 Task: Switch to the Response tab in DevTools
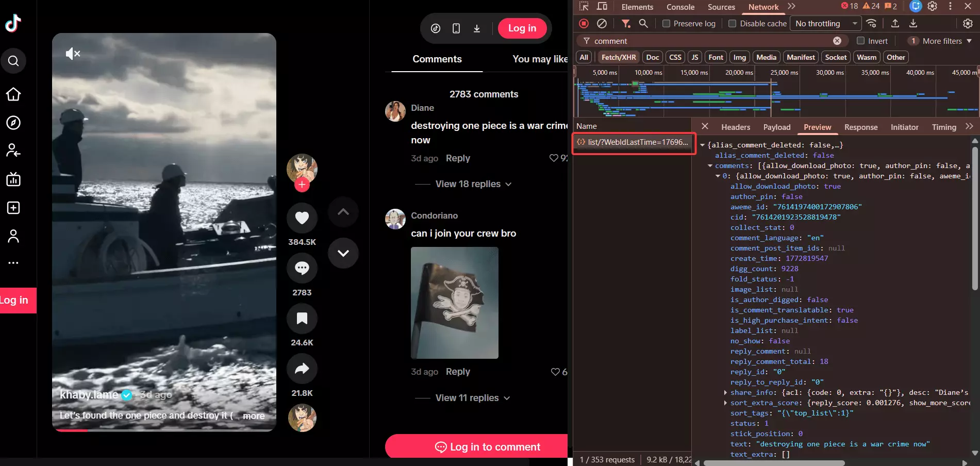coord(860,127)
